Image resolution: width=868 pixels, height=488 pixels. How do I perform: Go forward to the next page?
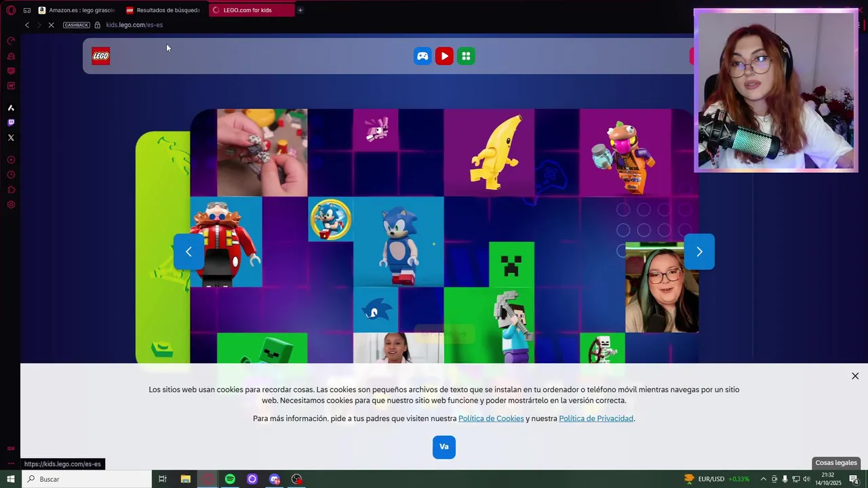pos(39,25)
